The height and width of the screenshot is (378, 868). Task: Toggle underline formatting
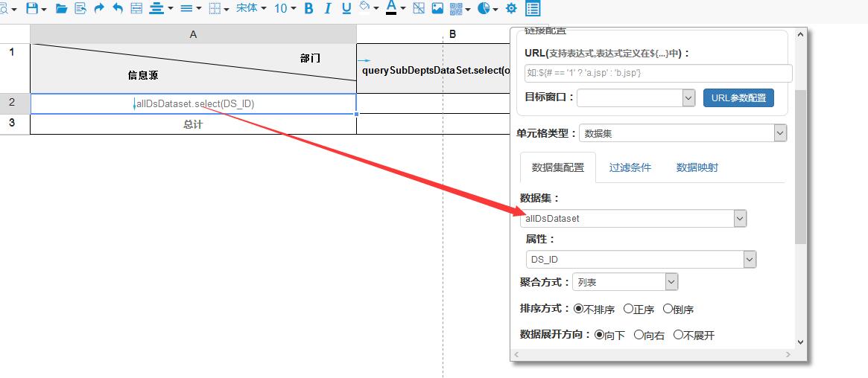tap(346, 8)
